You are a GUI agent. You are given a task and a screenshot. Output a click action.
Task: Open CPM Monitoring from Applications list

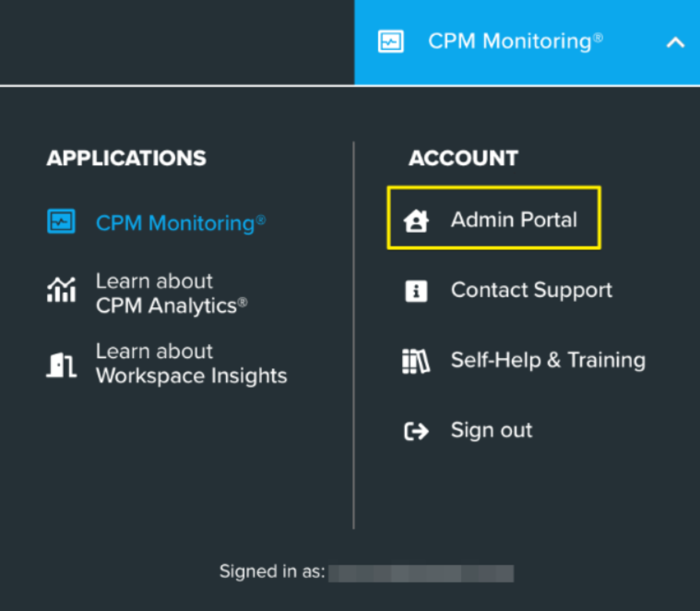(180, 223)
